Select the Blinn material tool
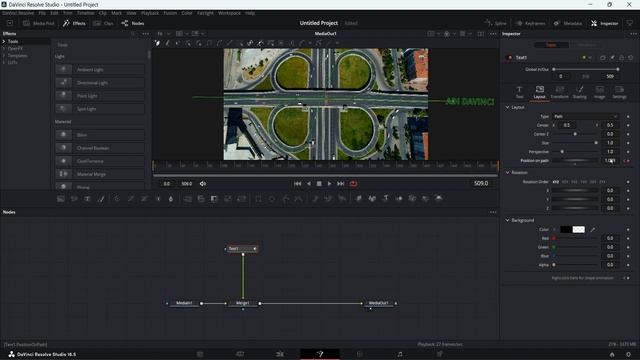The height and width of the screenshot is (360, 640). click(100, 135)
